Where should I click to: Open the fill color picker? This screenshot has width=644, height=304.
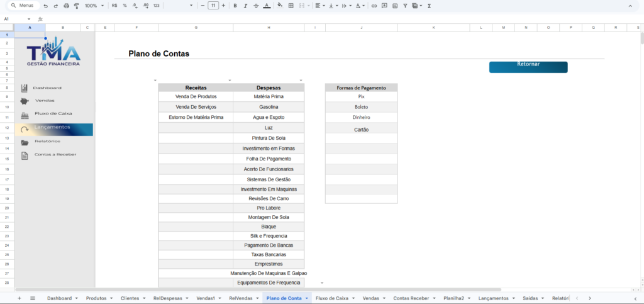[x=280, y=6]
